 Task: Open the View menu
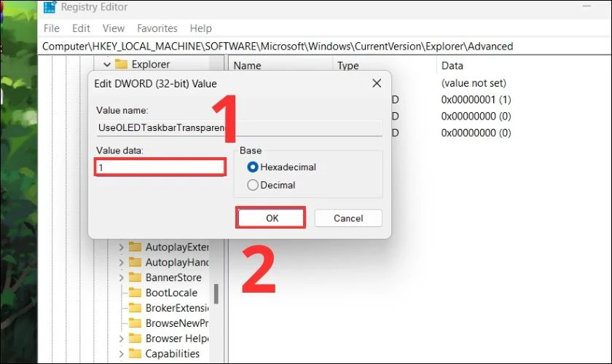(x=114, y=28)
